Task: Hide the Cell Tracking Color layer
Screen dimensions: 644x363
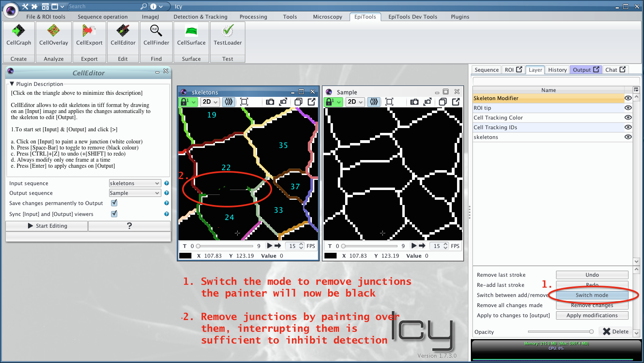Action: [628, 117]
